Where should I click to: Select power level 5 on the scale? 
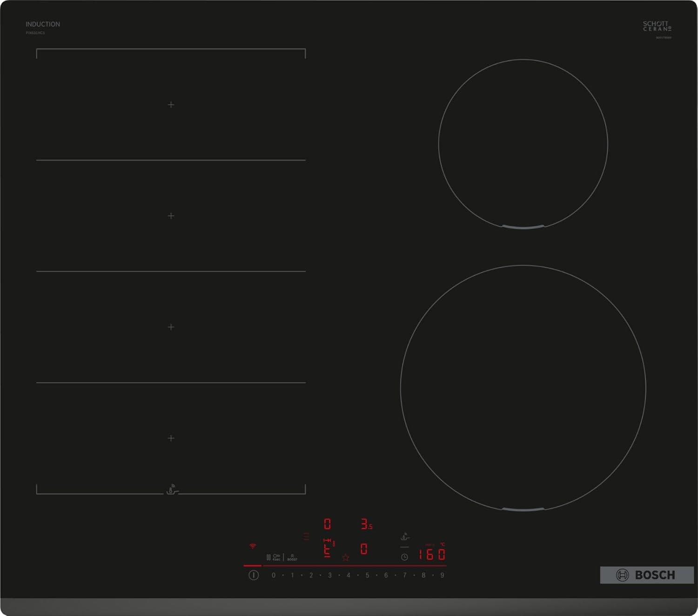pyautogui.click(x=367, y=575)
